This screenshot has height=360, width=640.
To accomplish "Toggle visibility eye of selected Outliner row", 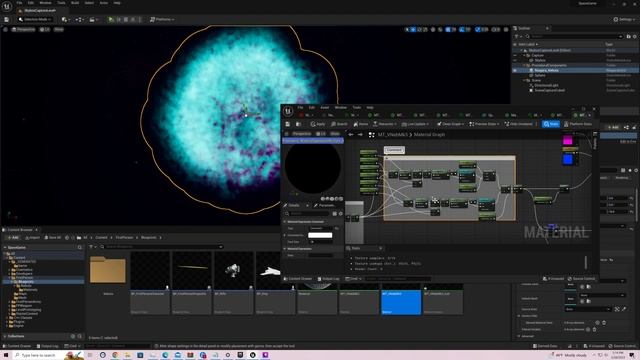I will [515, 70].
